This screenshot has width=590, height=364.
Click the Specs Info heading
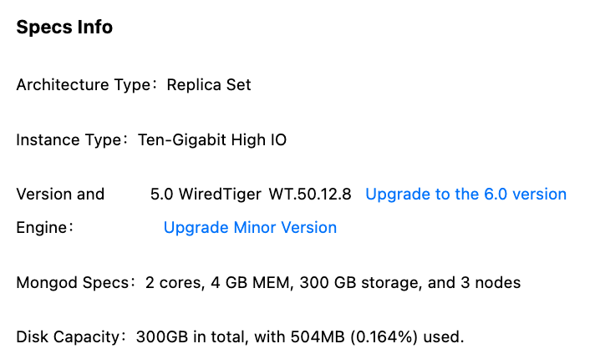point(64,27)
